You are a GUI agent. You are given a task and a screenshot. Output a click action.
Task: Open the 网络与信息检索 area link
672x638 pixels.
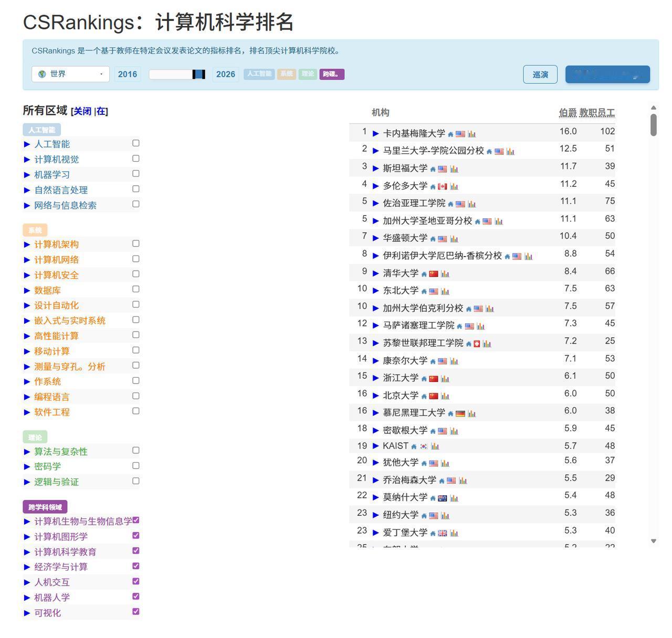[66, 206]
